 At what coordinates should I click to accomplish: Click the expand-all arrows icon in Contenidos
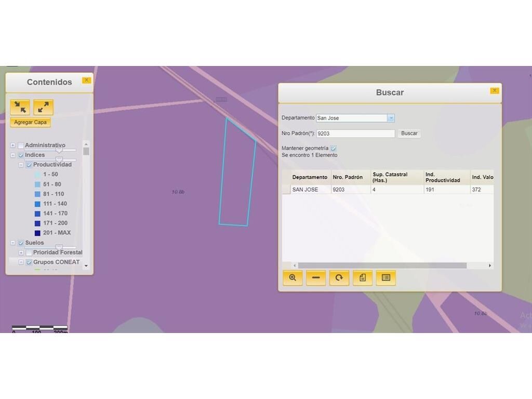43,108
